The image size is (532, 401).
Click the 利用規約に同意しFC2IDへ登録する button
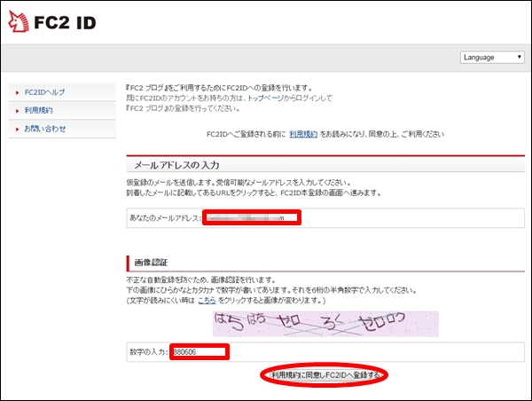point(325,375)
